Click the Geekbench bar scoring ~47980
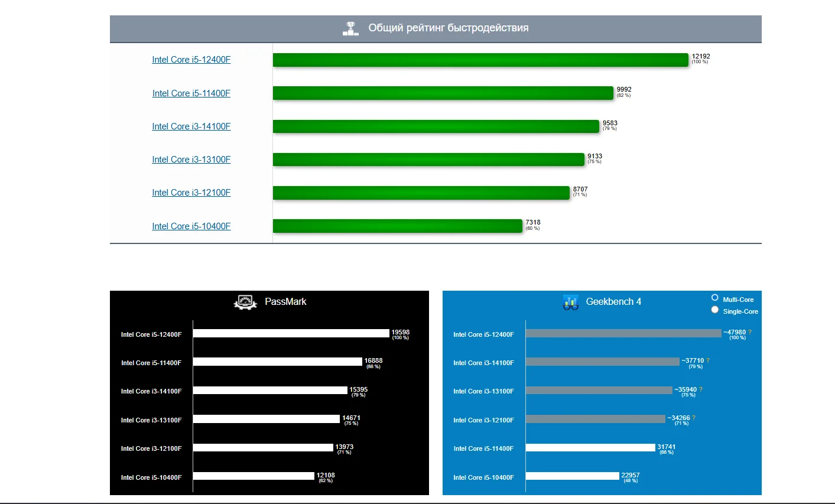Screen dimensions: 835x504 coord(623,333)
